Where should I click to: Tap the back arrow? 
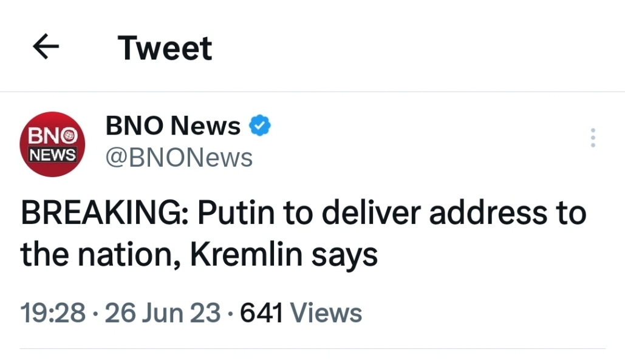[x=46, y=47]
